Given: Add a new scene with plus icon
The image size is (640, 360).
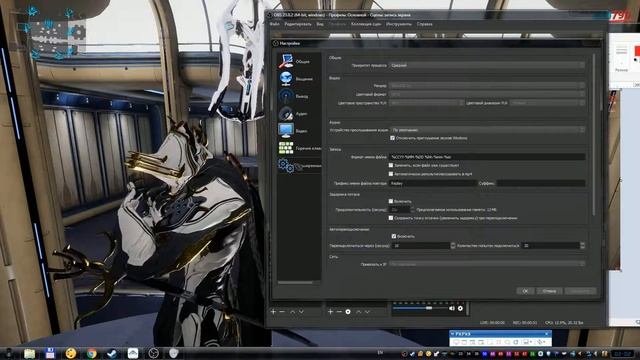Looking at the screenshot, I should coord(273,312).
